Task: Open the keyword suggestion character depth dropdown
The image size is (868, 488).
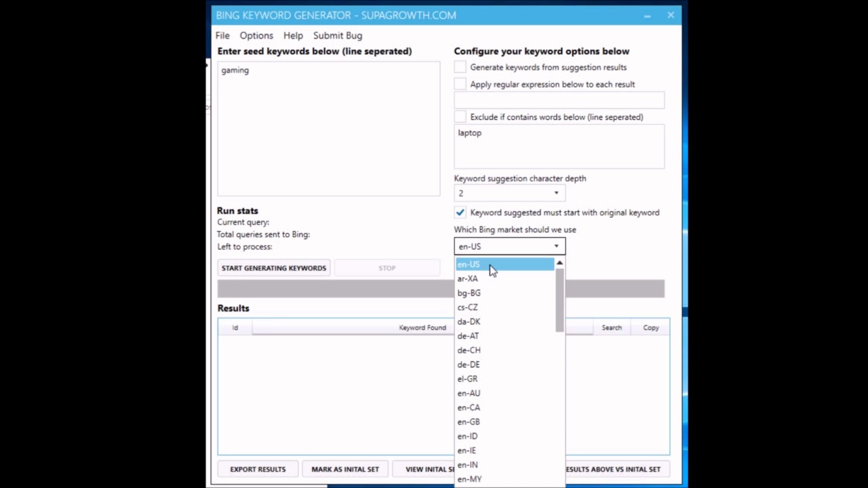Action: pyautogui.click(x=509, y=193)
